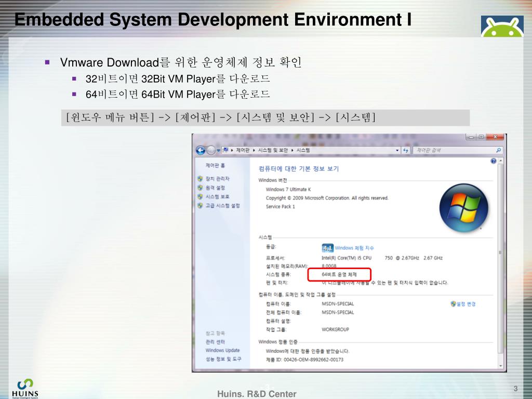Click the search magnifier icon
Viewport: 532px width, 399px height.
pyautogui.click(x=499, y=150)
